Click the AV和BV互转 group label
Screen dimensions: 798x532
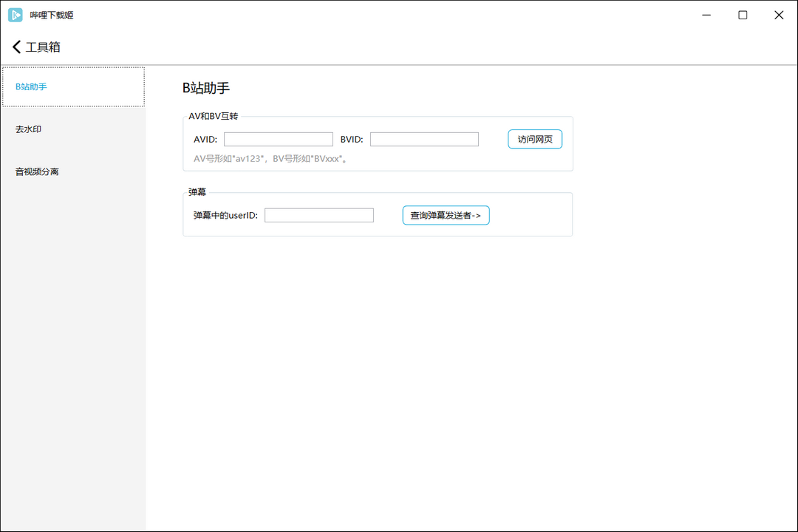point(213,116)
